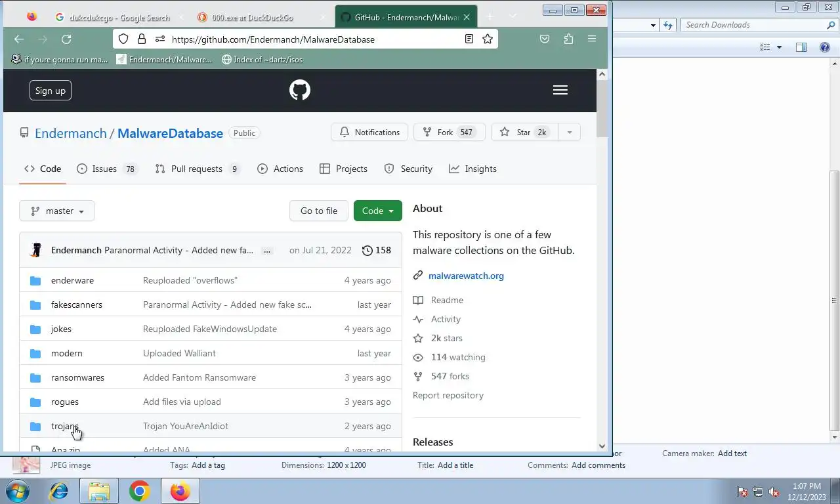
Task: Open the view options dropdown in Explorer window
Action: click(x=780, y=47)
